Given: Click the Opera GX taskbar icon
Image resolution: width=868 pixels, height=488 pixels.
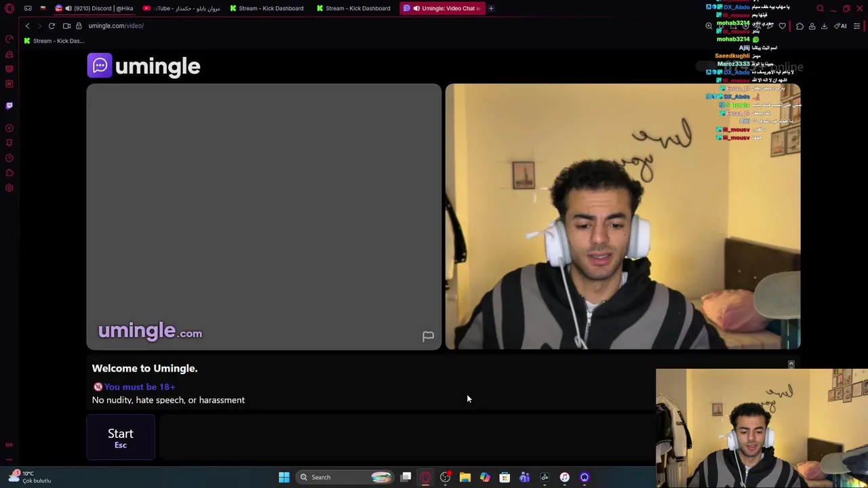Looking at the screenshot, I should click(x=425, y=477).
